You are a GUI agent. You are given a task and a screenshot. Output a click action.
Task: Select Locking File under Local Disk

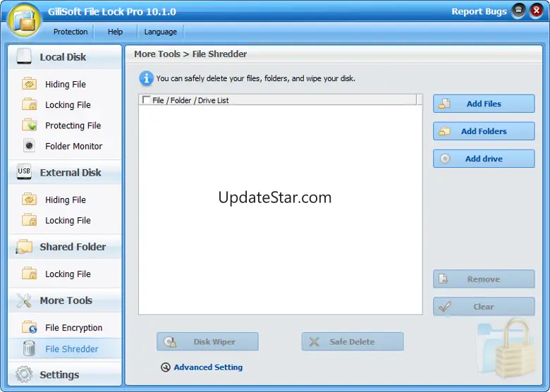click(68, 105)
